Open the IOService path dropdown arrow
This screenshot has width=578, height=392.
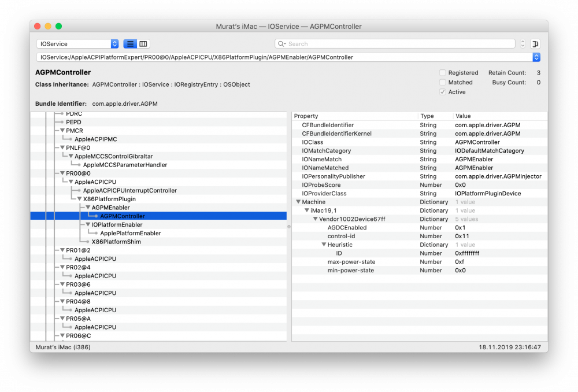pos(536,57)
